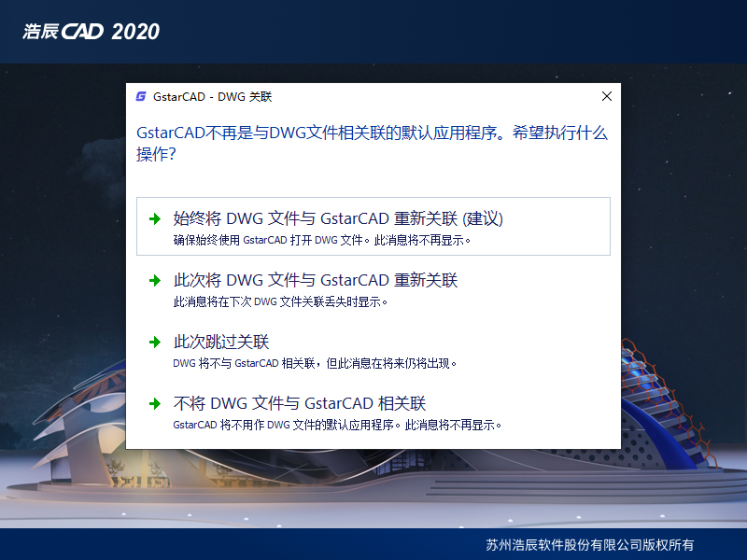The width and height of the screenshot is (747, 560).
Task: Click the 苏州浩辰软件股份有限公司版权所有 copyright text
Action: coord(590,545)
